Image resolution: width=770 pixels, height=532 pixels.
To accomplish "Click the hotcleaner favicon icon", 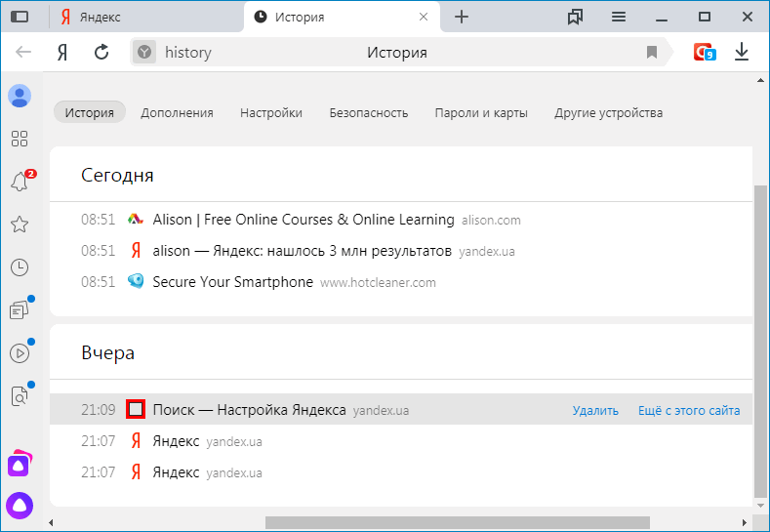I will pyautogui.click(x=136, y=281).
